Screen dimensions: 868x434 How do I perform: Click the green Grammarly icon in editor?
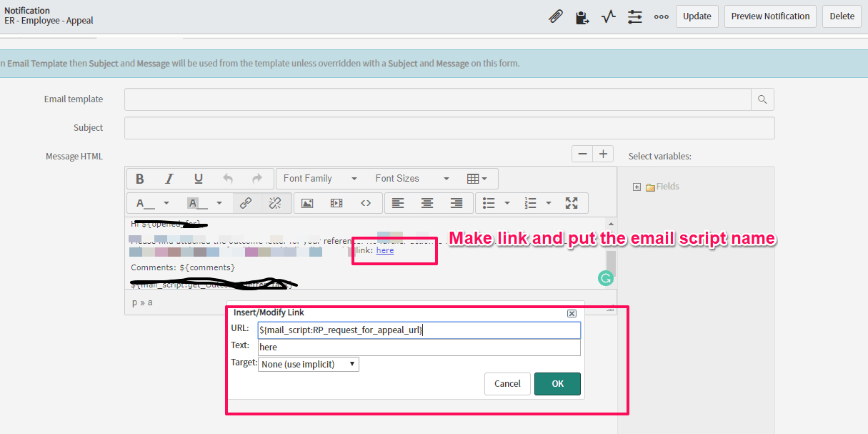point(606,278)
